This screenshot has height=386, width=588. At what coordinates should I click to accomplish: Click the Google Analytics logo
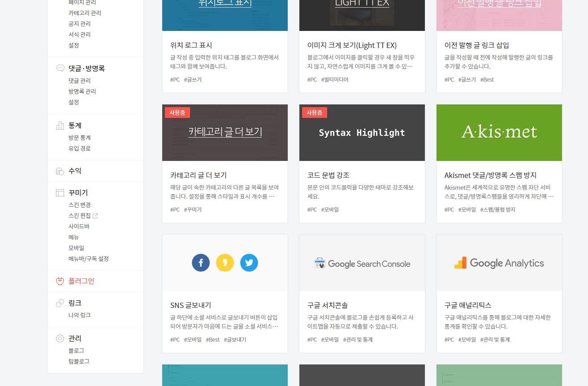[499, 263]
